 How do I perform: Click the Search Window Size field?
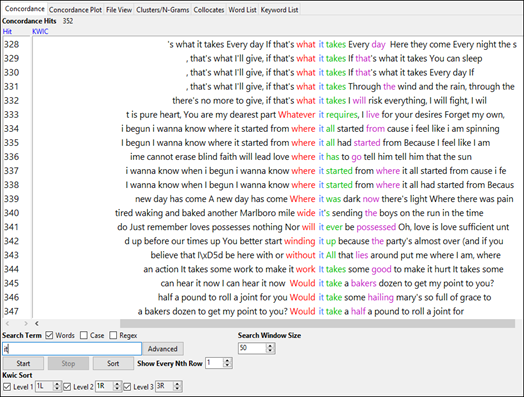(x=252, y=348)
